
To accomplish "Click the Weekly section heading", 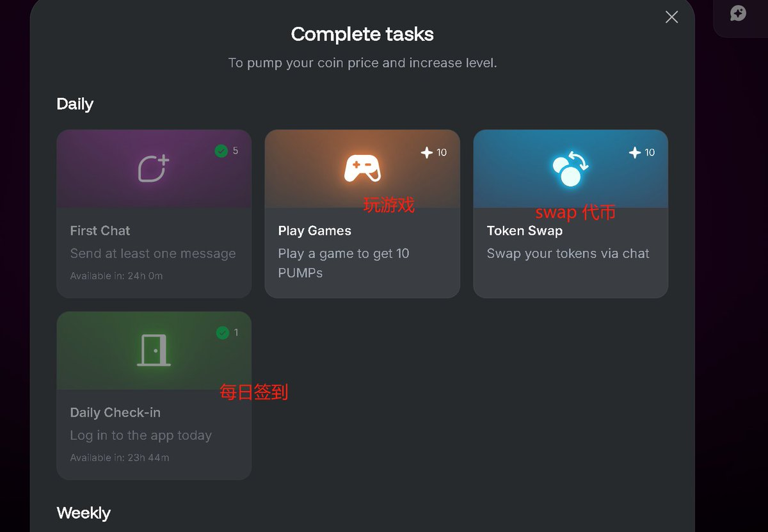I will pyautogui.click(x=83, y=513).
